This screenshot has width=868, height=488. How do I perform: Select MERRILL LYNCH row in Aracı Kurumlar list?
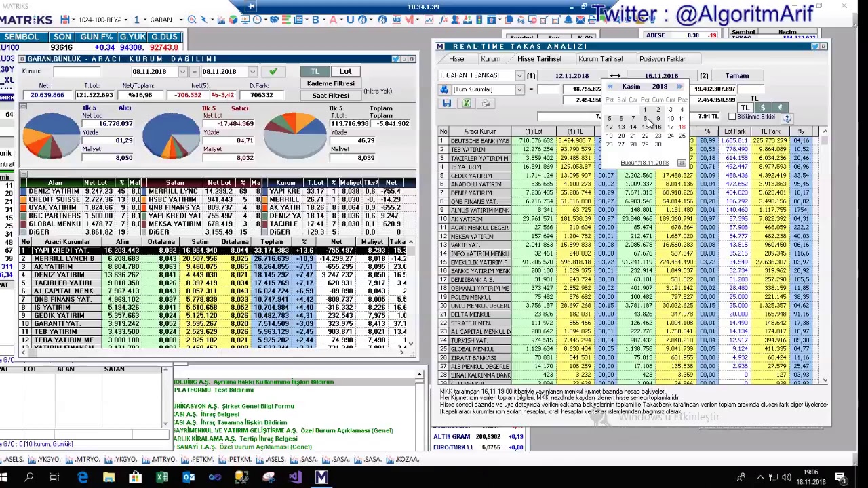[x=216, y=259]
